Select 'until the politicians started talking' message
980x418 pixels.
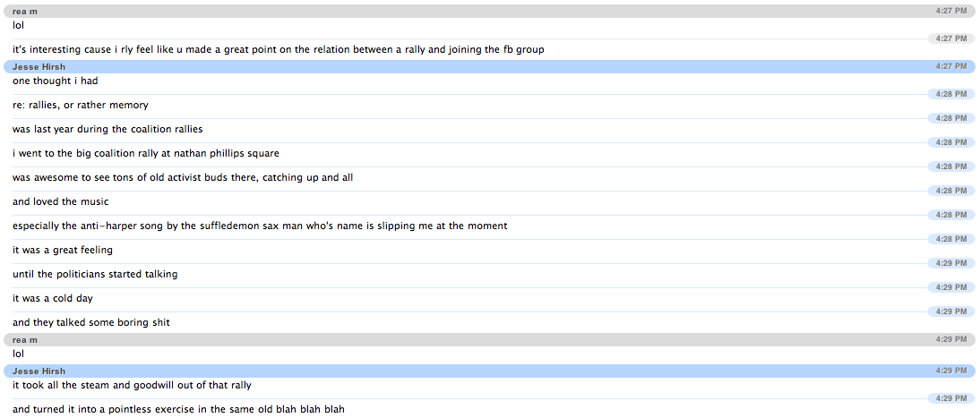94,274
